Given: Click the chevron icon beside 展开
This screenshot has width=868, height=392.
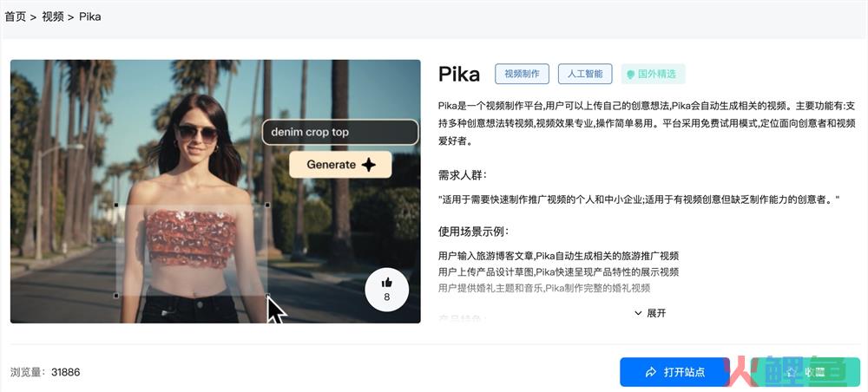Looking at the screenshot, I should coord(638,313).
